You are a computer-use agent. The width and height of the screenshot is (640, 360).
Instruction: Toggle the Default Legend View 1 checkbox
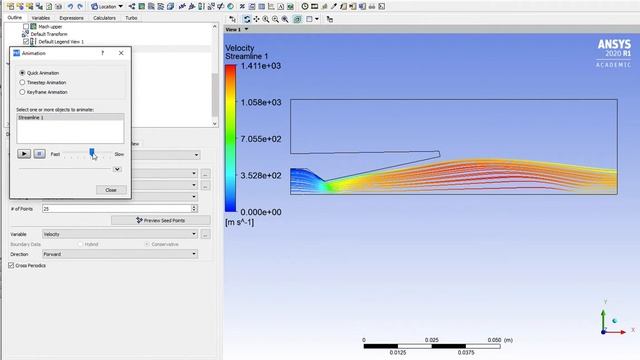coord(26,42)
